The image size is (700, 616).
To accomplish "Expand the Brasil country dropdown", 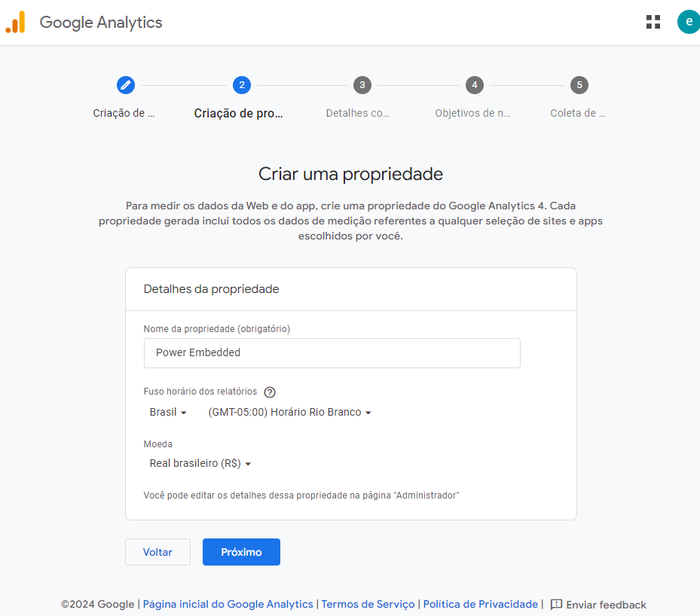I will (168, 413).
